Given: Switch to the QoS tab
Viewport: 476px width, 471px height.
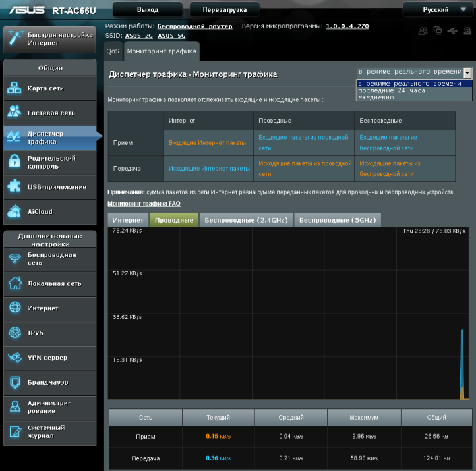Looking at the screenshot, I should [113, 51].
